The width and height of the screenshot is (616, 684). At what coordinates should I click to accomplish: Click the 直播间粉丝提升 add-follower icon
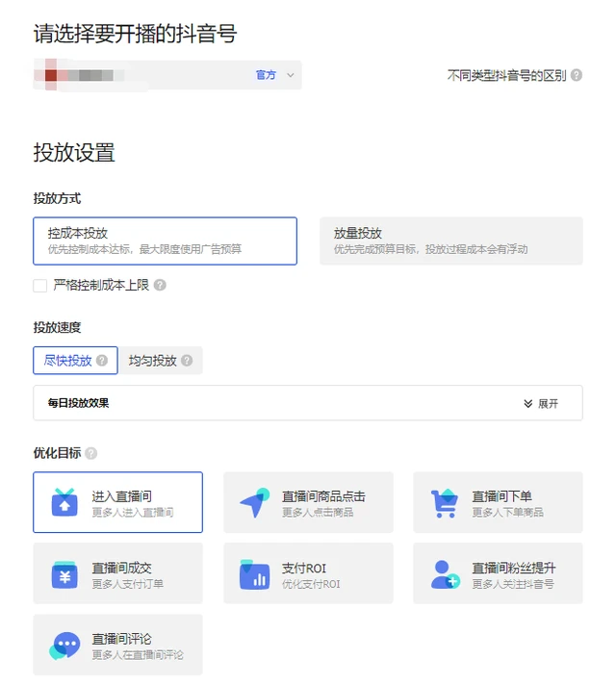pyautogui.click(x=444, y=574)
